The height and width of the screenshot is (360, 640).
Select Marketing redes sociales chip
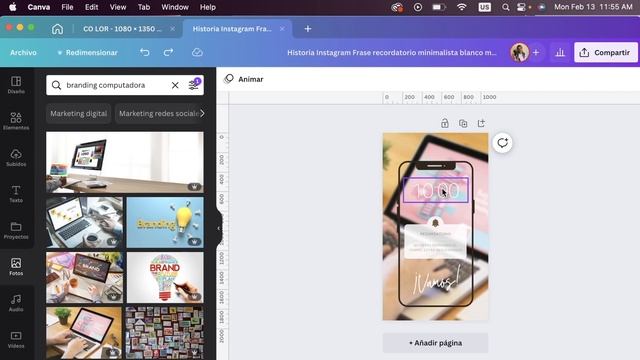[159, 113]
